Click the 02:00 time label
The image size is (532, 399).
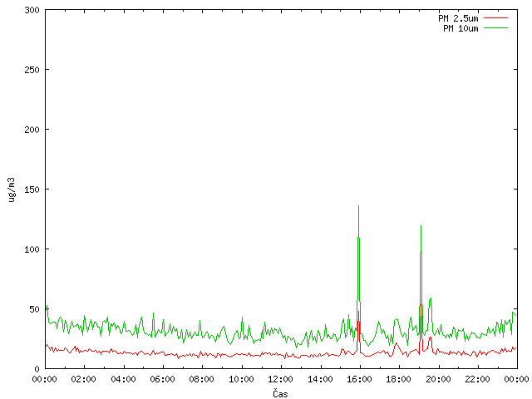click(83, 379)
